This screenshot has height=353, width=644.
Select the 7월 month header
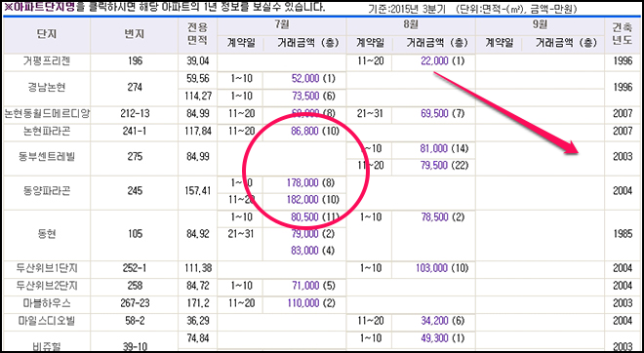(x=282, y=24)
